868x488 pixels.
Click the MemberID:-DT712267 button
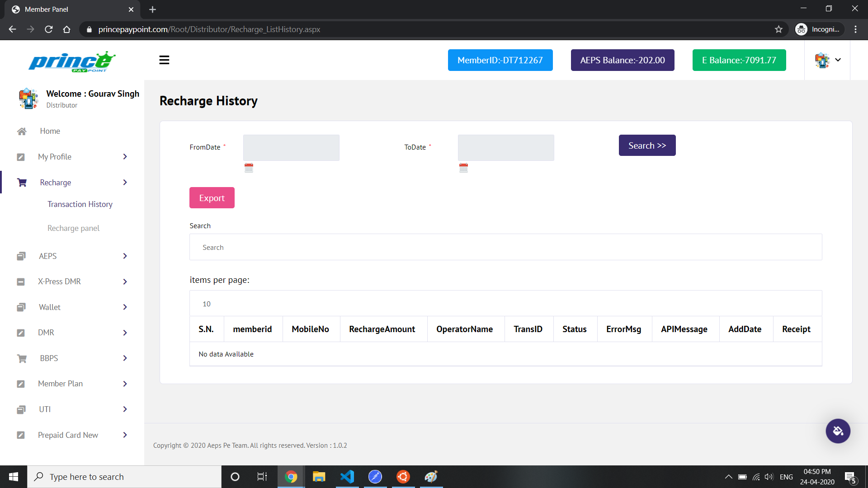click(x=500, y=60)
